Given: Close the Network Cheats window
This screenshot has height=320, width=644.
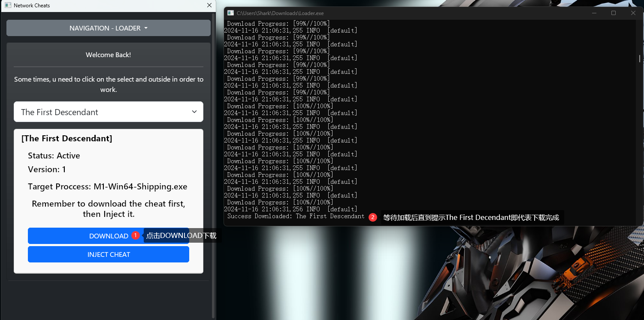Looking at the screenshot, I should (209, 6).
